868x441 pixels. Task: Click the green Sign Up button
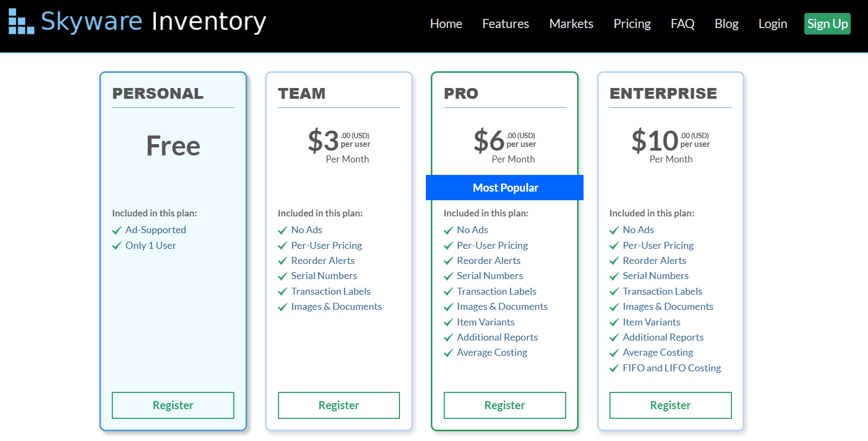coord(828,24)
